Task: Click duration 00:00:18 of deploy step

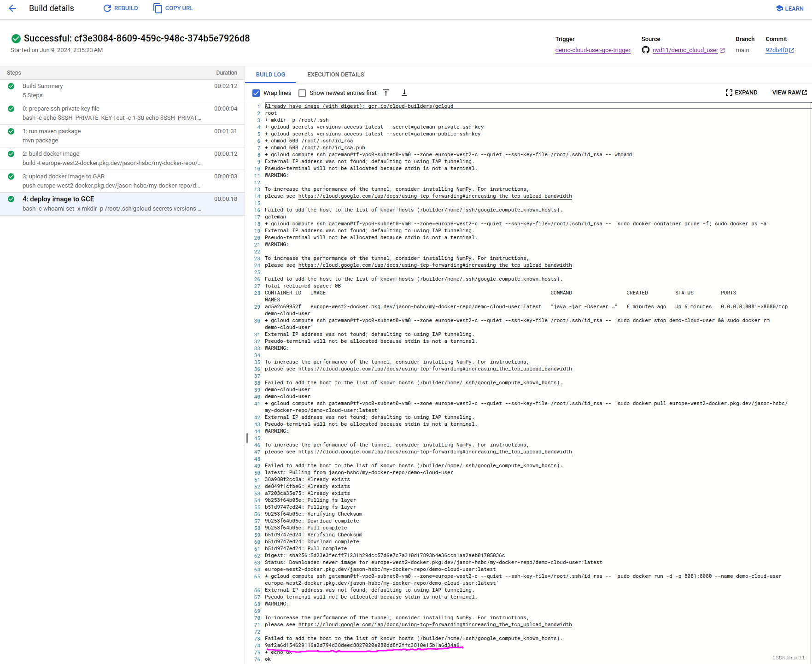Action: [226, 199]
